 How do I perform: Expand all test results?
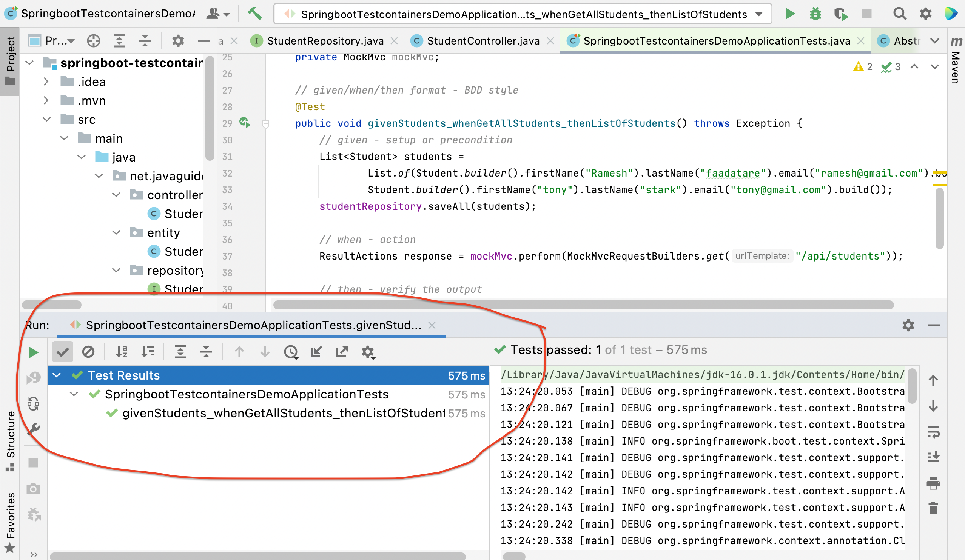coord(180,352)
